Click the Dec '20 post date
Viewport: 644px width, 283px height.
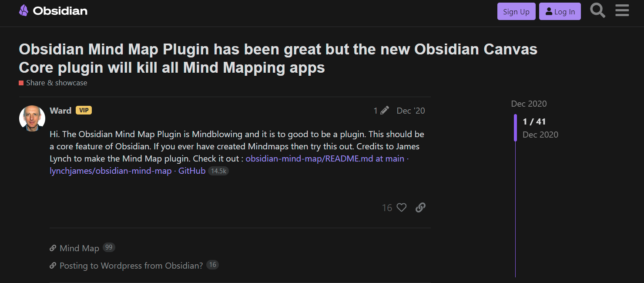(410, 110)
